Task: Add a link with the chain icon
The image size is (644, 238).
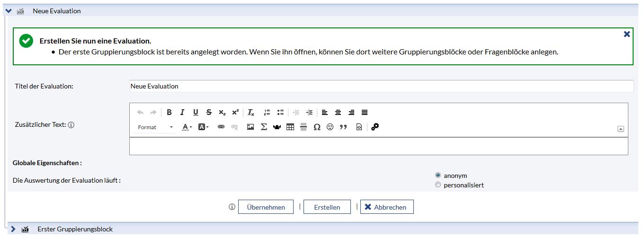Action: click(221, 127)
